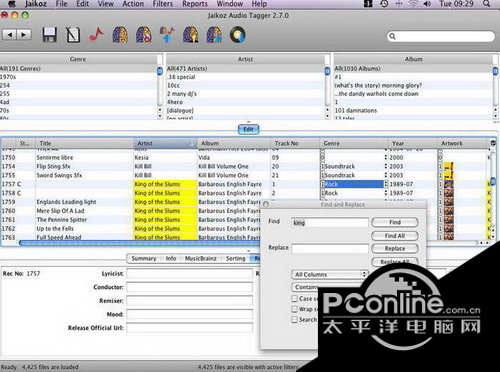Click the blue horizontal scrollbar under the table
Image resolution: width=500 pixels, height=372 pixels.
click(140, 243)
